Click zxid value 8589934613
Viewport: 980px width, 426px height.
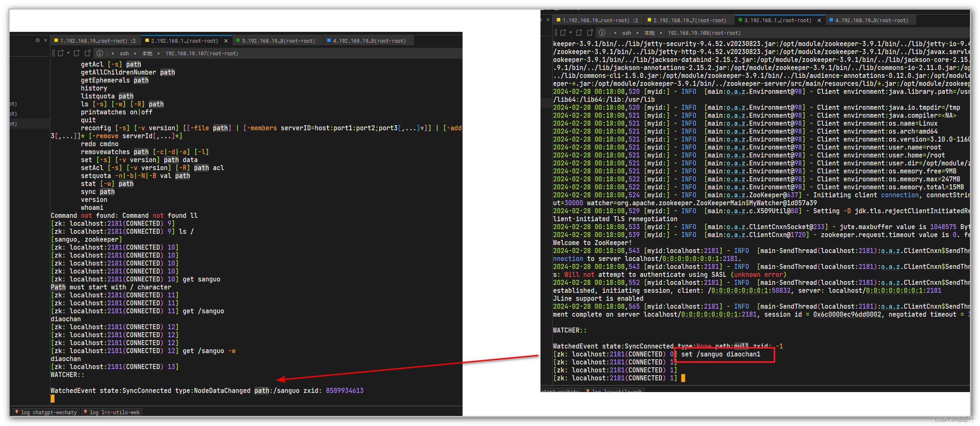pos(344,390)
